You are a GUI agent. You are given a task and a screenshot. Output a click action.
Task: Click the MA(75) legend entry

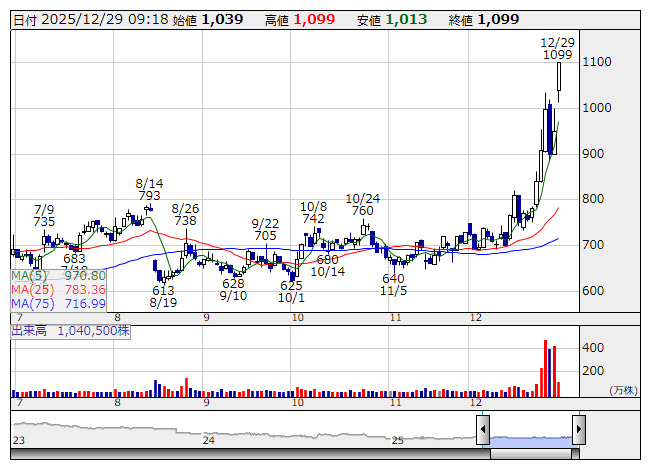point(58,303)
